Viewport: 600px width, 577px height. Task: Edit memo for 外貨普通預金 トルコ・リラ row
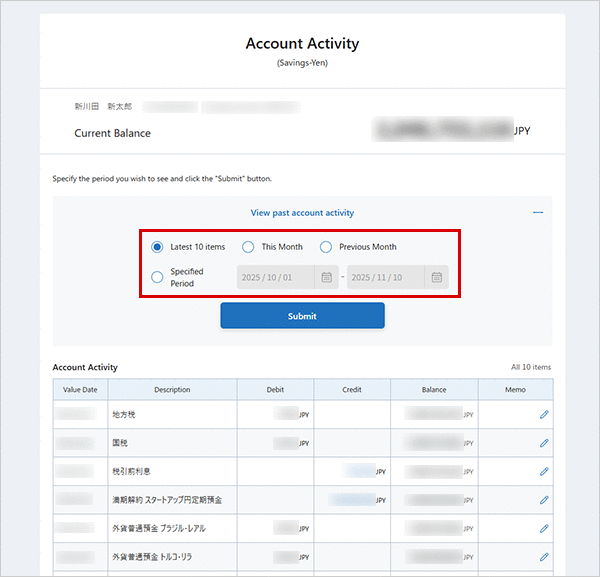click(x=544, y=557)
